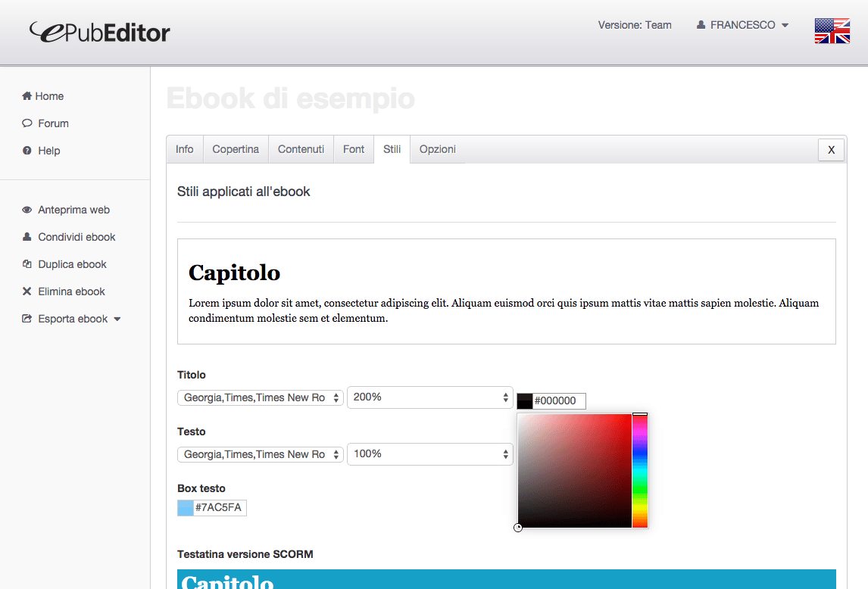The image size is (868, 589).
Task: Click the Forum speech bubble icon
Action: (27, 123)
